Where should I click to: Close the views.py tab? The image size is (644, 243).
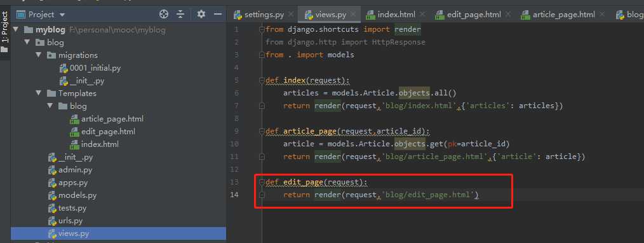(353, 15)
